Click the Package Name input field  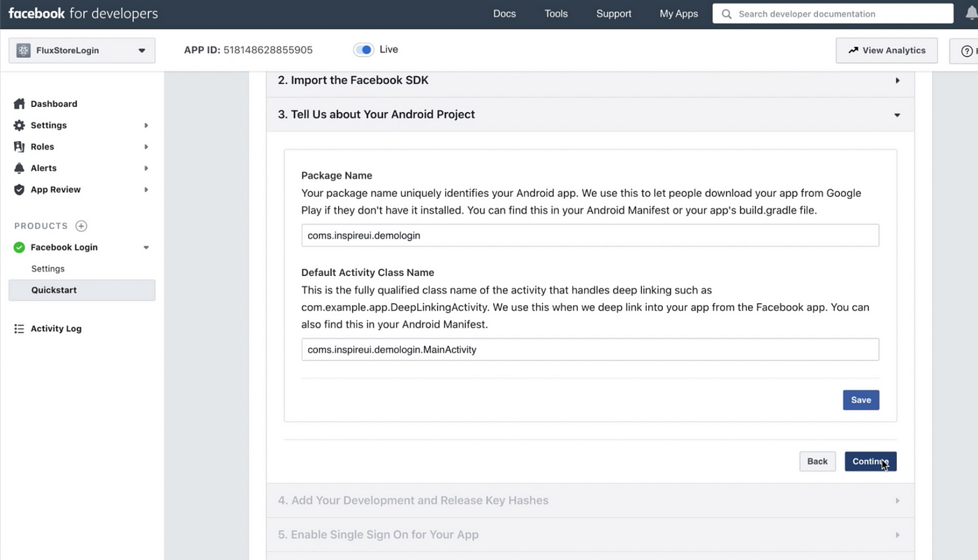pos(590,235)
